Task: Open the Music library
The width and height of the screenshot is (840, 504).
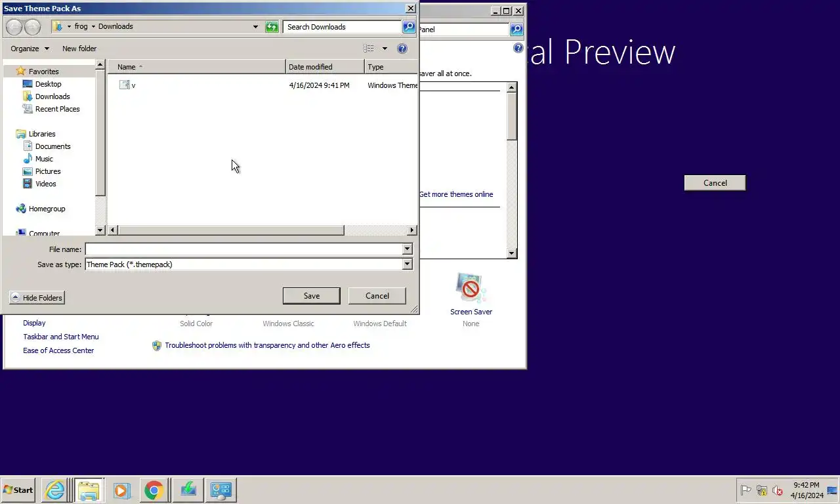Action: coord(44,159)
